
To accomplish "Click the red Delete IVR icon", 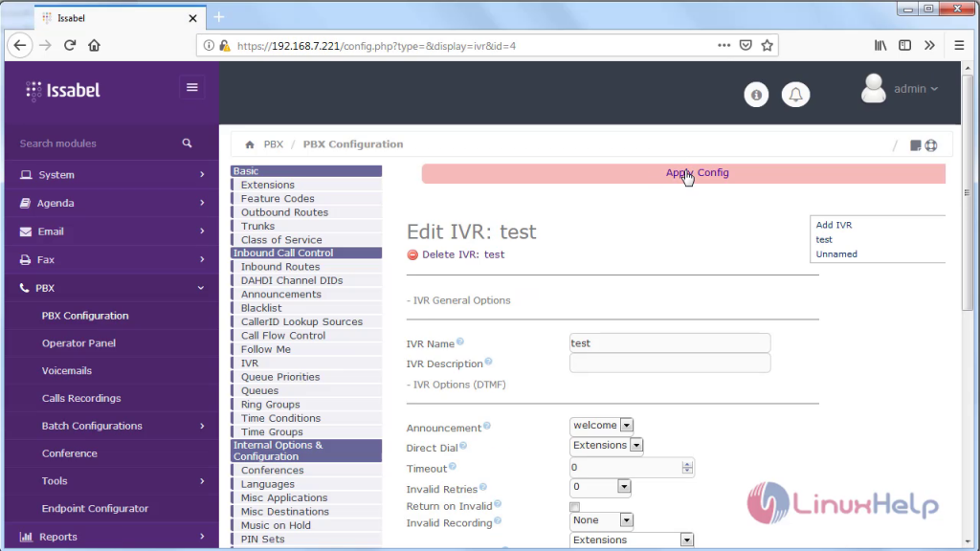I will (x=412, y=254).
